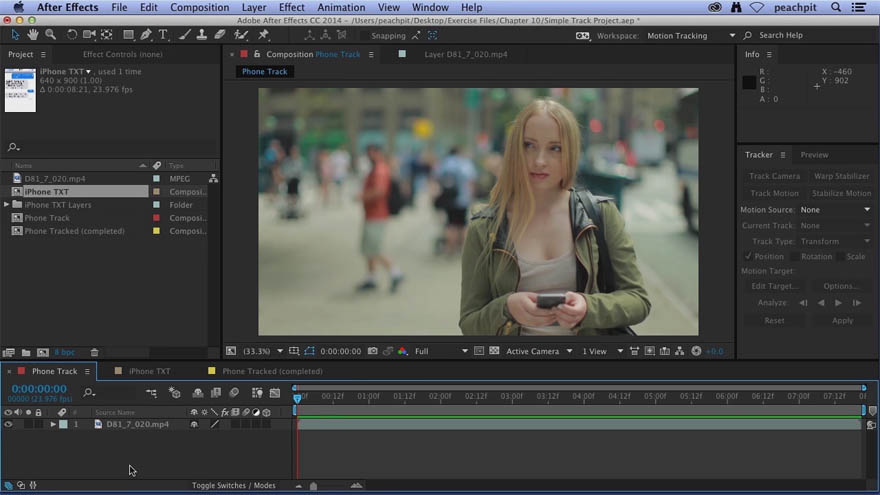The height and width of the screenshot is (495, 880).
Task: Select the Pen tool
Action: point(146,35)
